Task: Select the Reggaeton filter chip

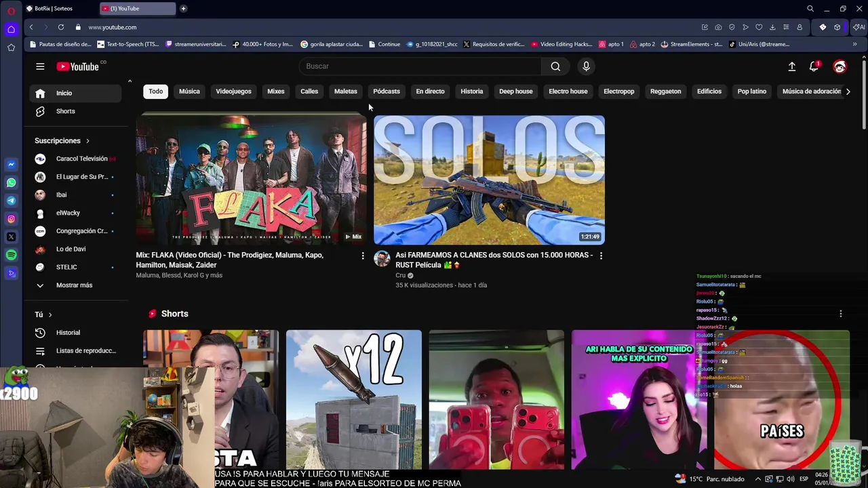Action: point(665,91)
